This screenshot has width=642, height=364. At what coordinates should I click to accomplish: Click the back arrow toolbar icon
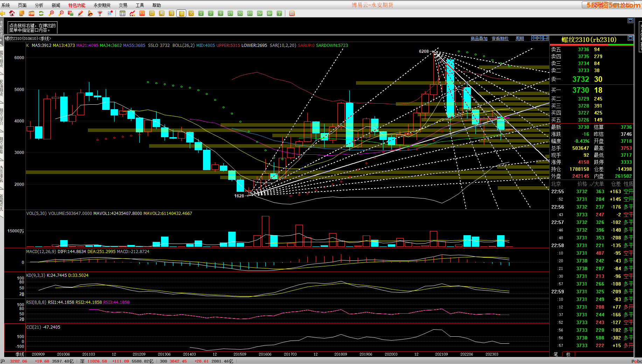coord(2,13)
